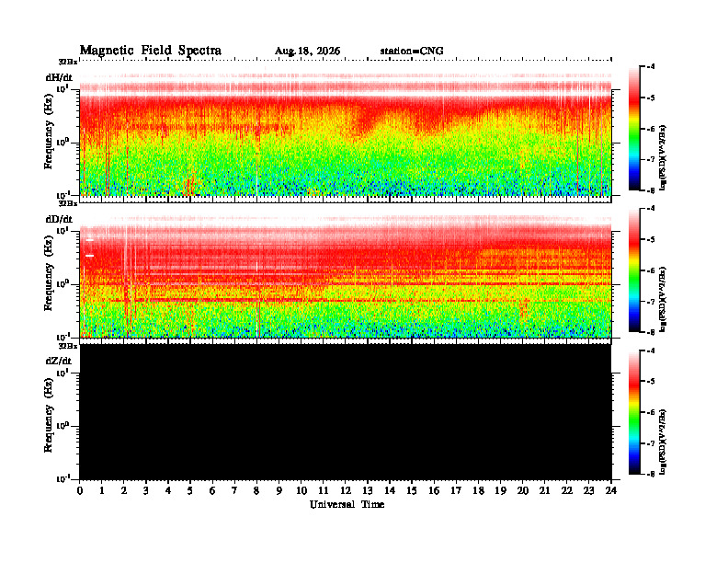Click the color bar beside the dD/dt plot

(634, 270)
